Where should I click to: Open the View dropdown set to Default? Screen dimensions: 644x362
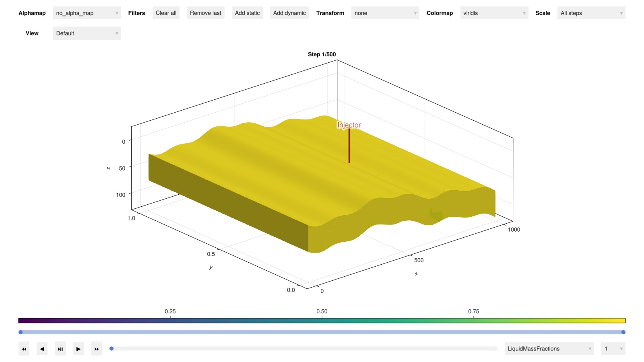87,33
